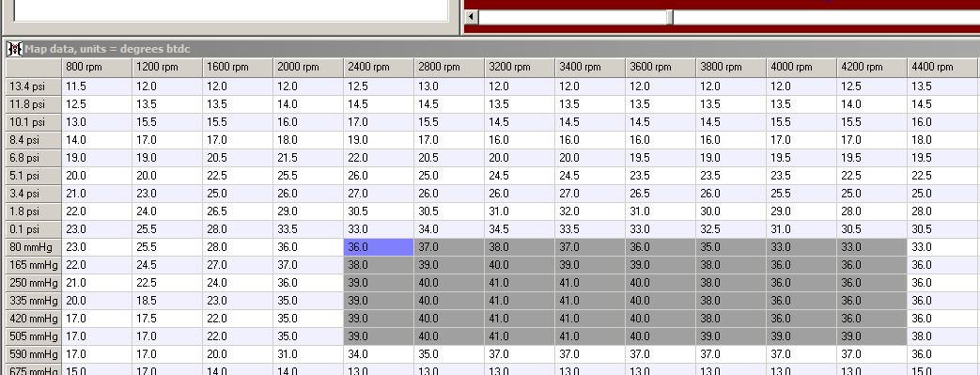This screenshot has width=980, height=375.
Task: Select the 18.5 cell at 335 mmHg, 1200 rpm
Action: pos(167,301)
